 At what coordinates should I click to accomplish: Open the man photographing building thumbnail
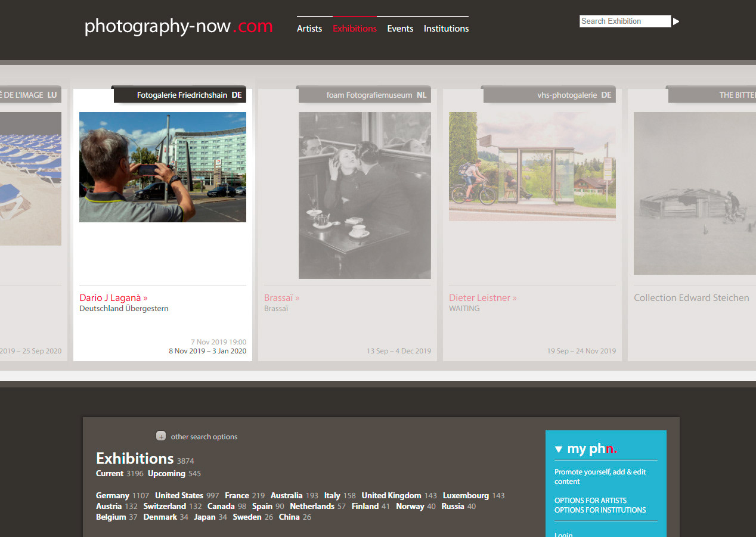(163, 167)
